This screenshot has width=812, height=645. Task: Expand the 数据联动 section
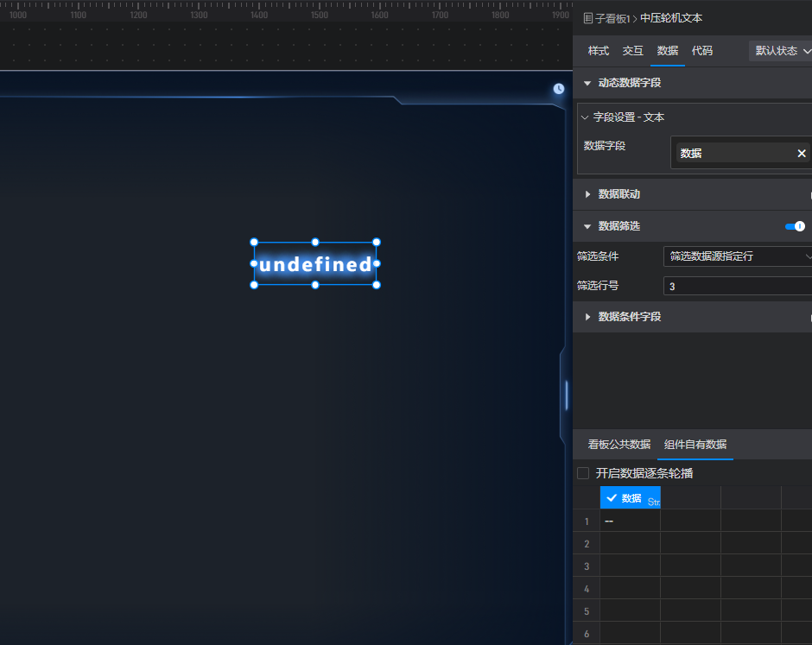(588, 194)
